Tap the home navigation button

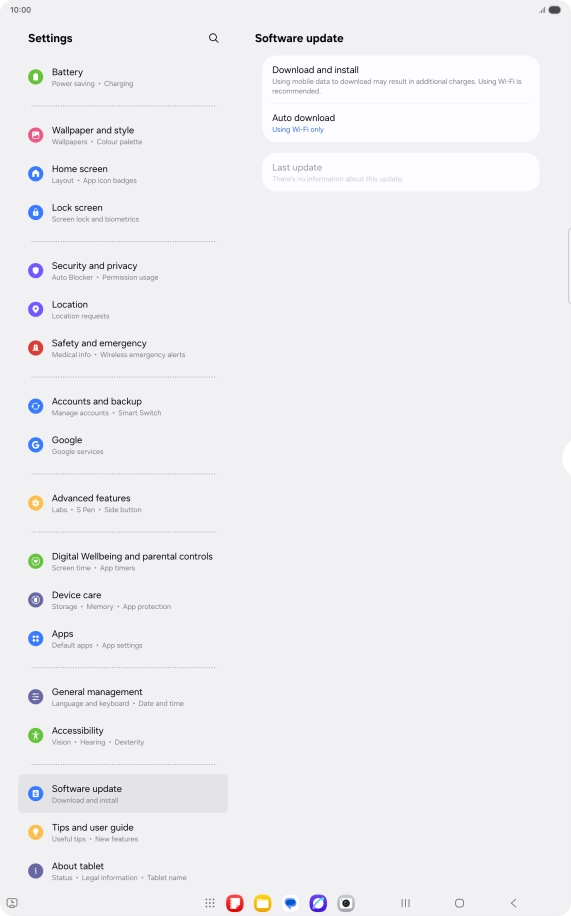[x=459, y=903]
